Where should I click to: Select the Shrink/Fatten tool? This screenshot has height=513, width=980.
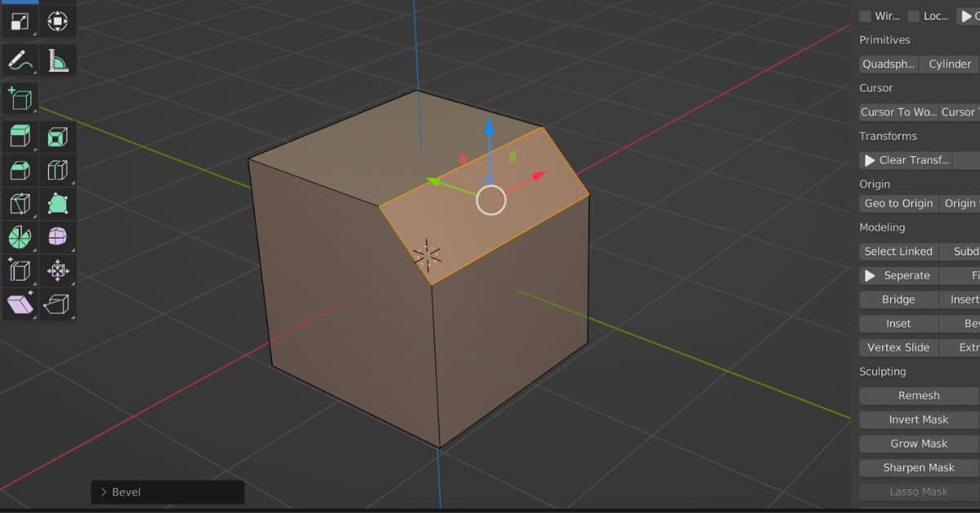coord(57,270)
